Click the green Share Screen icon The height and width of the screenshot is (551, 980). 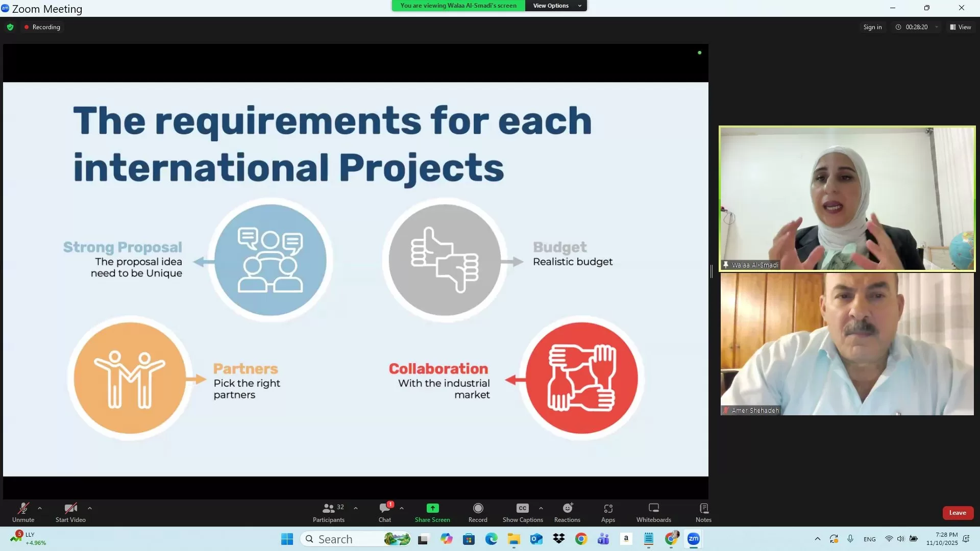point(432,508)
